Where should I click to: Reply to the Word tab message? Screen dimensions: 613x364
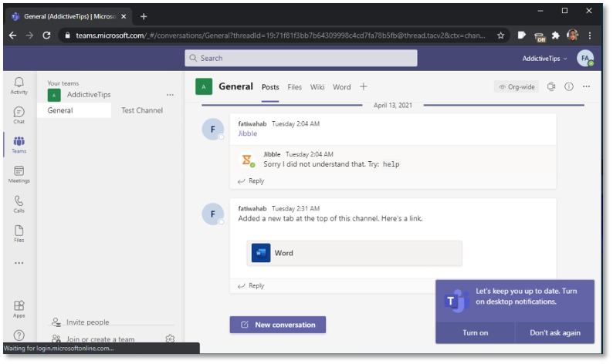tap(251, 285)
